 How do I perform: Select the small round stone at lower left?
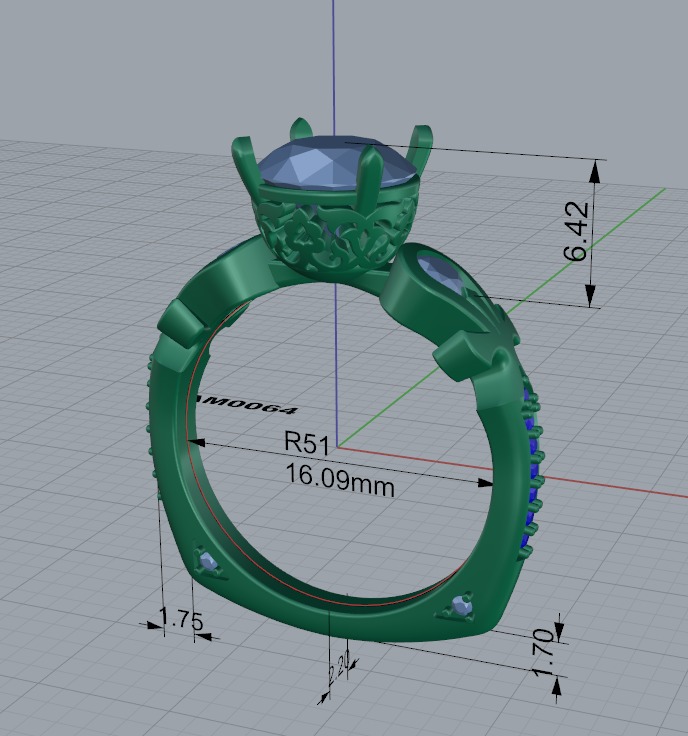pos(207,560)
